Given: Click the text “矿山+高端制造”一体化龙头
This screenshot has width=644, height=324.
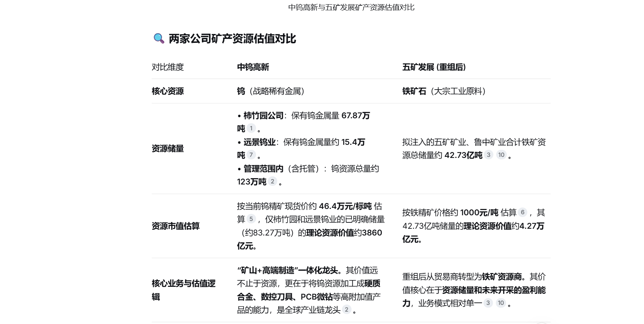Looking at the screenshot, I should pyautogui.click(x=288, y=270).
